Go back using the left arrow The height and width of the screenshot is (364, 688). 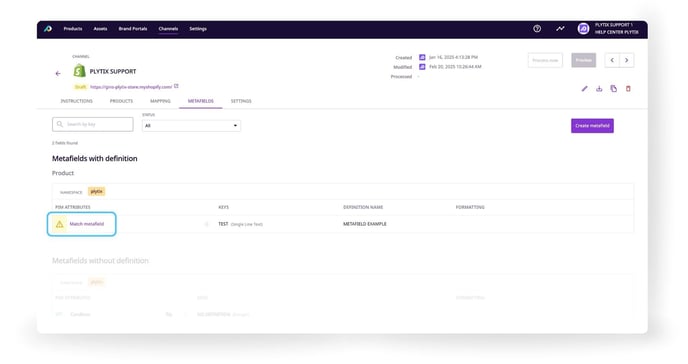click(x=58, y=74)
